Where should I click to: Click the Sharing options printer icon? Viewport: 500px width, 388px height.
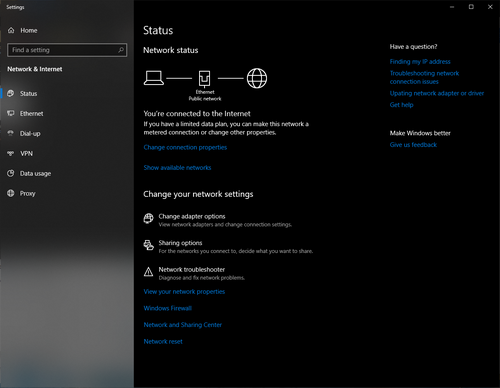(x=148, y=245)
